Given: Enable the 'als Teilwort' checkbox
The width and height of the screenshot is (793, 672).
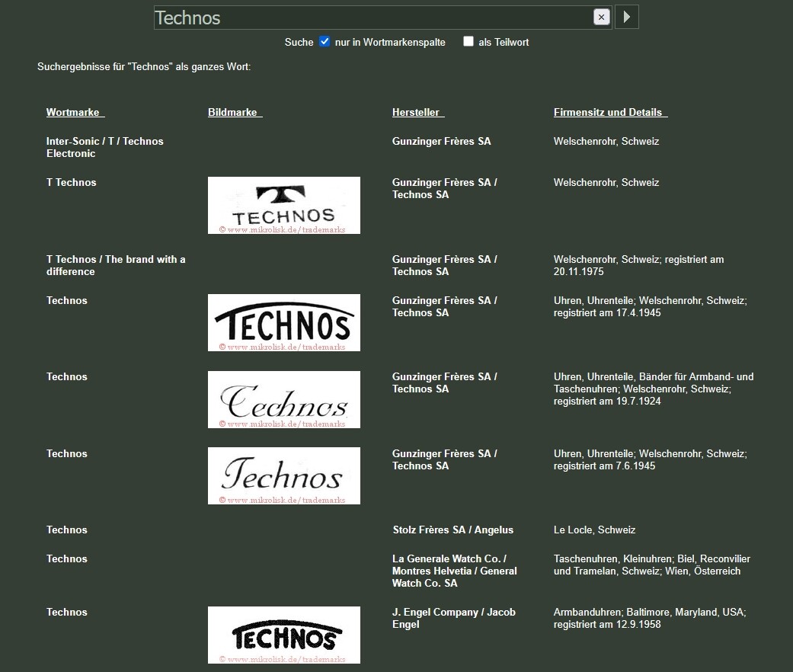Looking at the screenshot, I should 468,42.
